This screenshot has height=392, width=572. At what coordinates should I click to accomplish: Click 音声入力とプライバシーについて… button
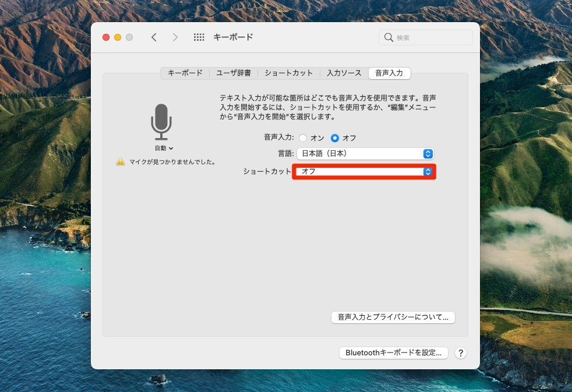point(393,317)
